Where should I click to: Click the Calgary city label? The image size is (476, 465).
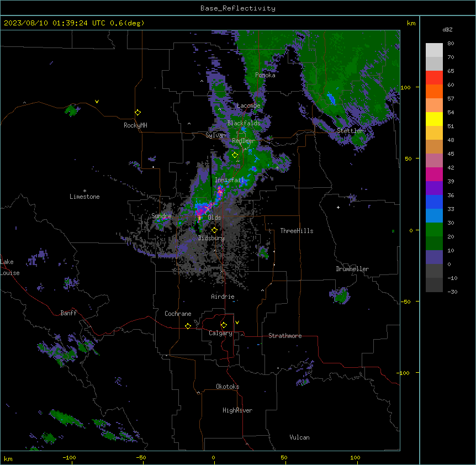pos(220,333)
